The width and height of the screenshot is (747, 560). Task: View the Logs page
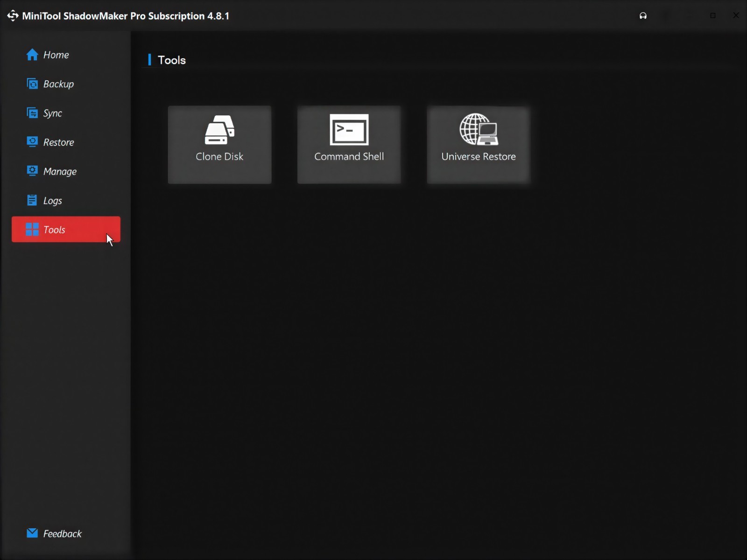tap(66, 201)
